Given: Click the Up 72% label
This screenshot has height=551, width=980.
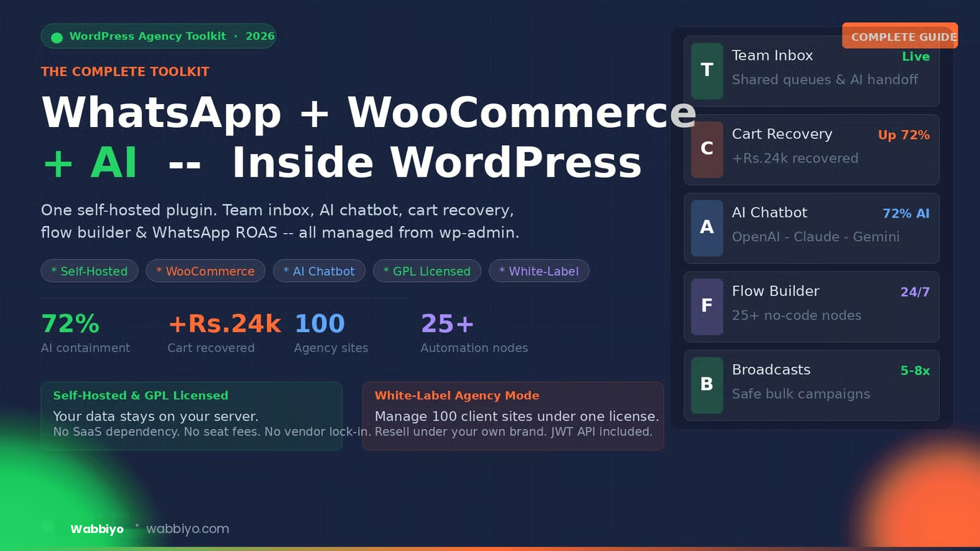Looking at the screenshot, I should (x=904, y=135).
